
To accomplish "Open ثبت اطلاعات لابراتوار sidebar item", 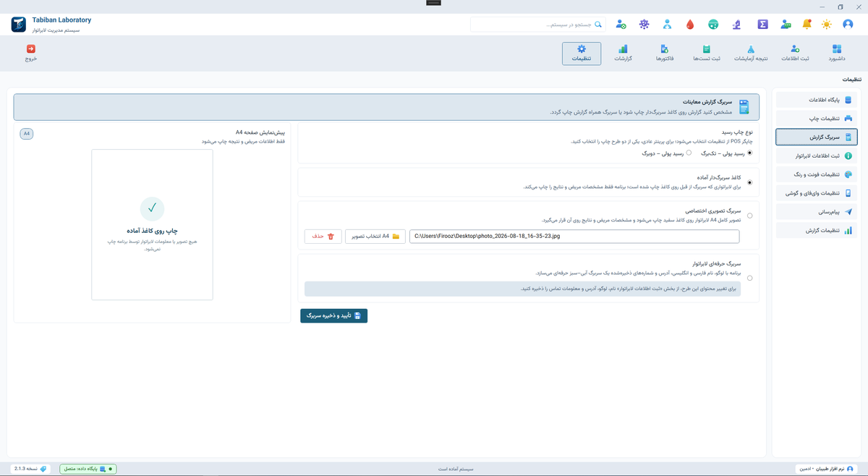I will pyautogui.click(x=816, y=156).
